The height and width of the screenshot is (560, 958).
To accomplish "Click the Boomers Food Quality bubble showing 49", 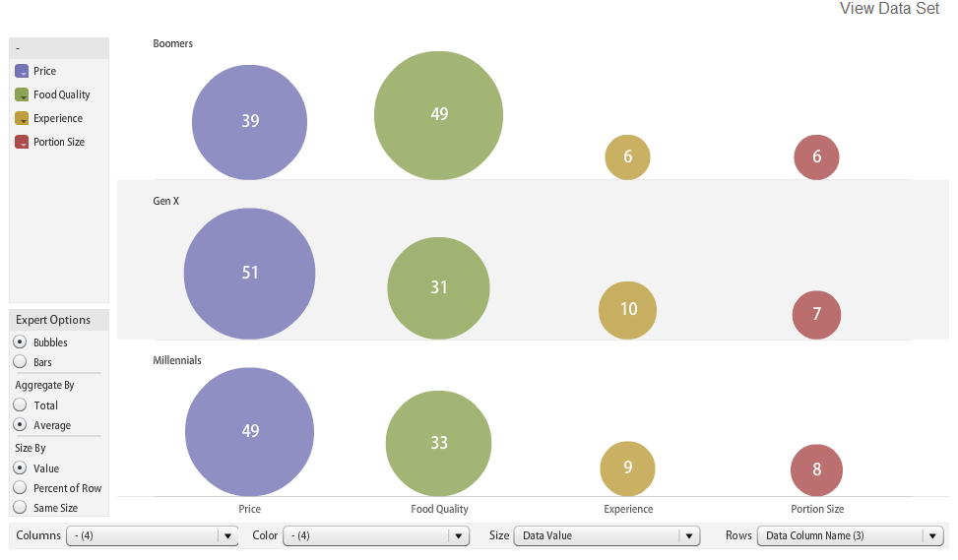I will tap(439, 115).
